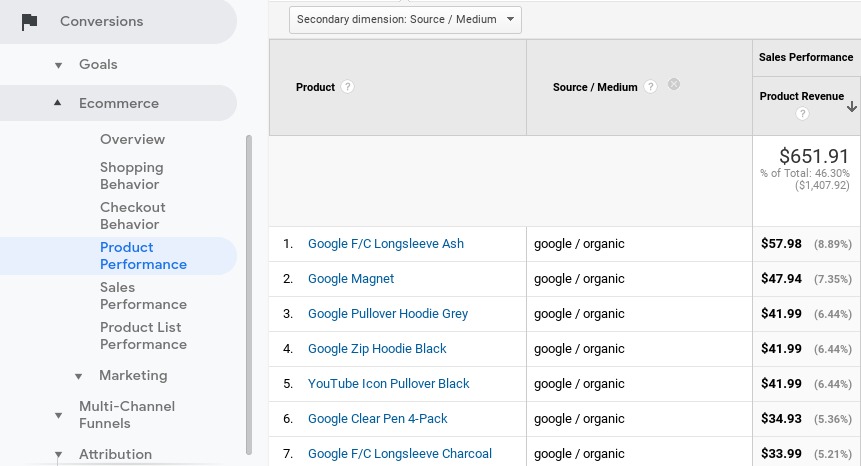This screenshot has width=861, height=466.
Task: Expand the Multi-Channel Funnels arrow
Action: pyautogui.click(x=58, y=416)
